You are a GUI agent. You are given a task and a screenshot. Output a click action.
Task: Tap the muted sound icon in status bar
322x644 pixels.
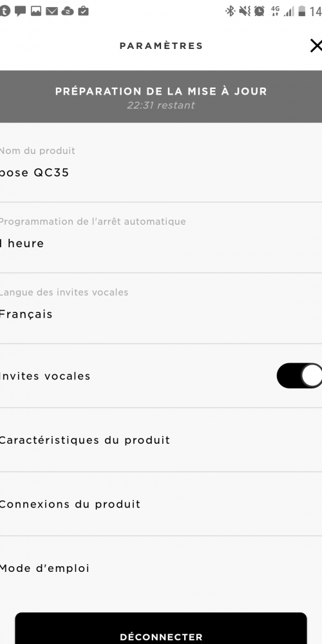[245, 11]
